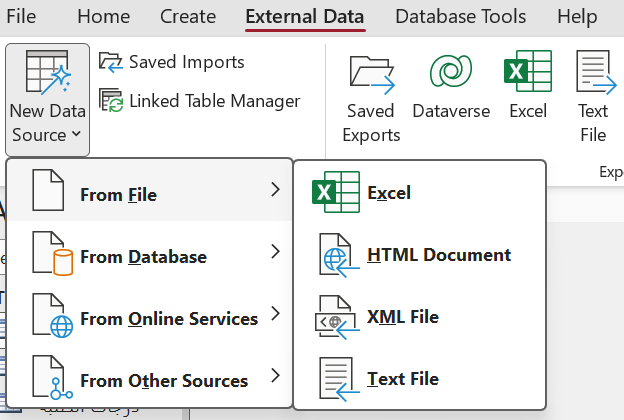Click the Text File export icon
This screenshot has height=420, width=624.
[x=596, y=72]
